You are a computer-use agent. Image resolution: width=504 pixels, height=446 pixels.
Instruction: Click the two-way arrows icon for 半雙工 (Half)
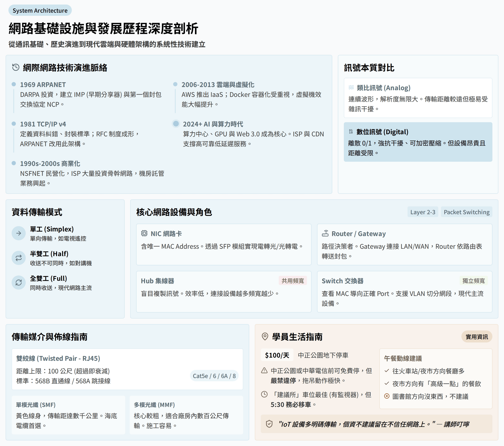point(19,258)
